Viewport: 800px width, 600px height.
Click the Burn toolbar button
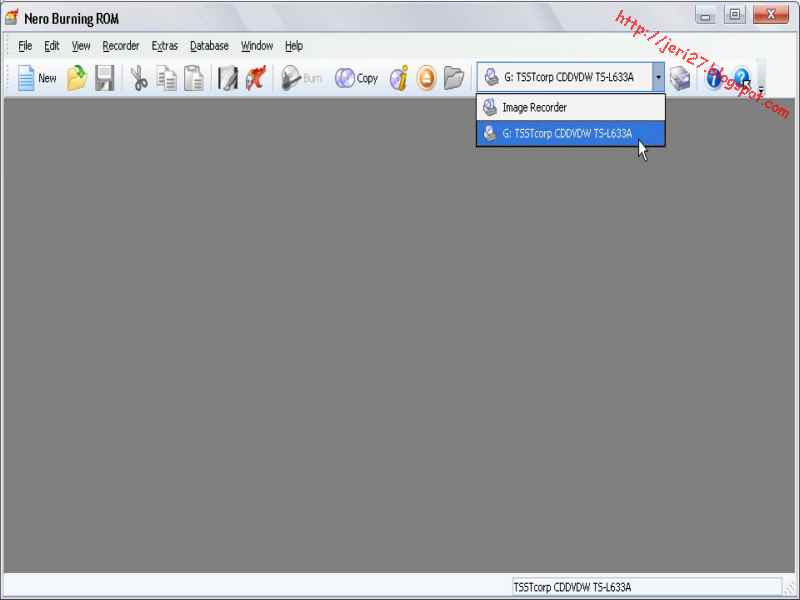point(302,78)
